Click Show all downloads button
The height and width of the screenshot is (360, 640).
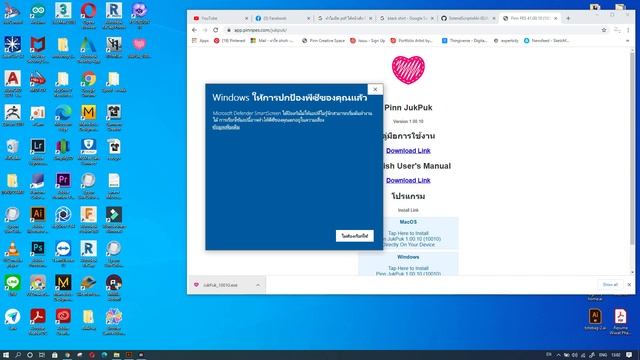tap(610, 284)
